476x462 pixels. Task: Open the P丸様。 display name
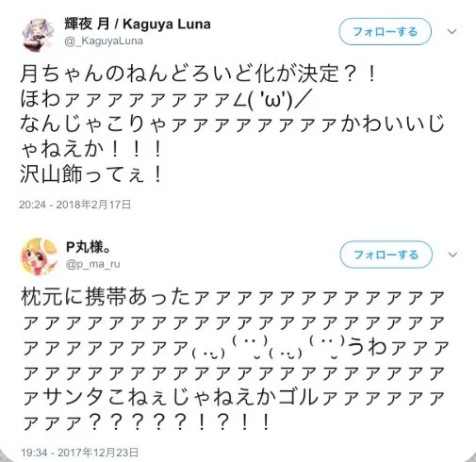click(89, 247)
